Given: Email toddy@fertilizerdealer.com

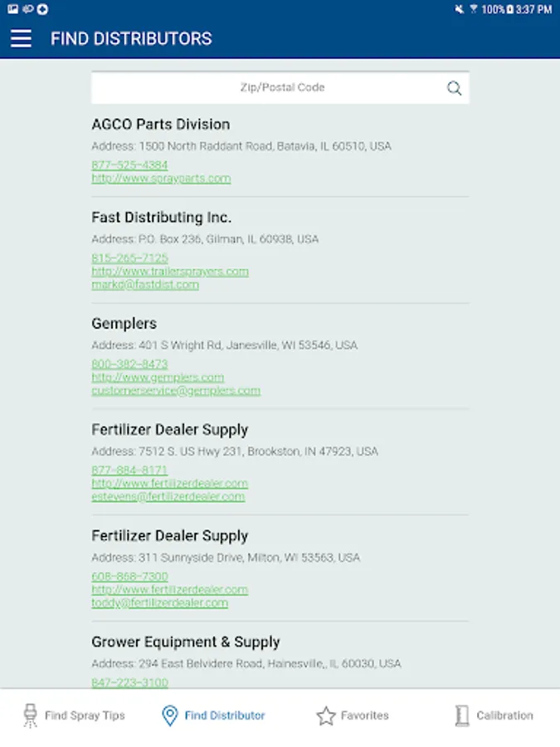Looking at the screenshot, I should click(159, 603).
